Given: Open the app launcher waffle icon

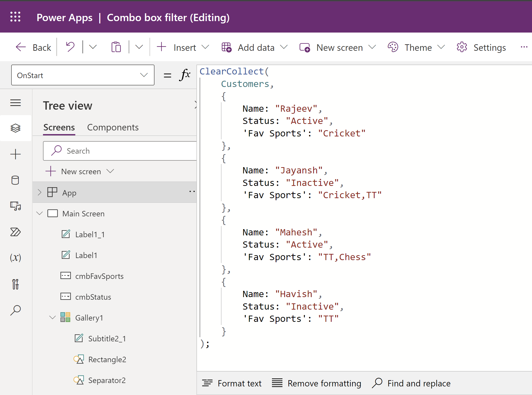Looking at the screenshot, I should point(15,17).
